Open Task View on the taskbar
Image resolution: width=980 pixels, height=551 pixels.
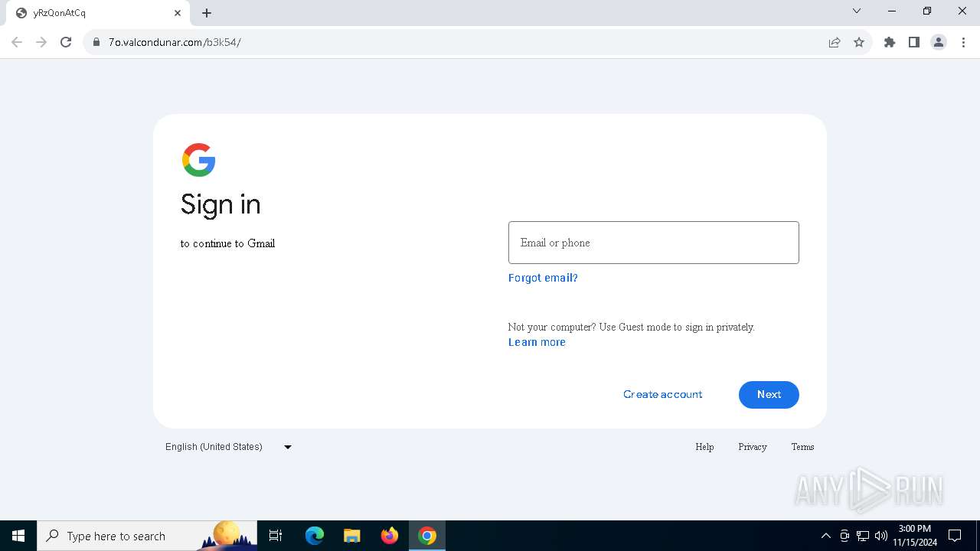pos(276,536)
